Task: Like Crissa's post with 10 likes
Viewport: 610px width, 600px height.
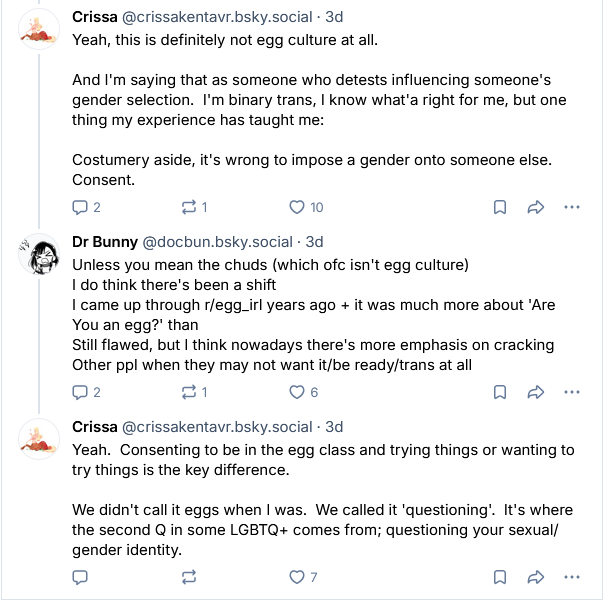Action: [296, 207]
